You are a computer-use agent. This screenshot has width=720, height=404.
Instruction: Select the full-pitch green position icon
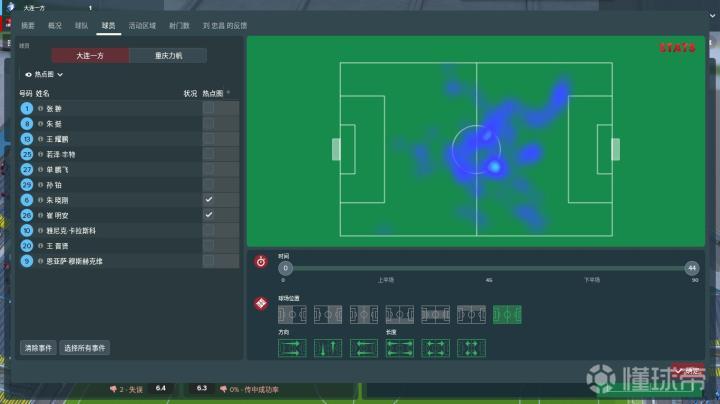tap(508, 314)
